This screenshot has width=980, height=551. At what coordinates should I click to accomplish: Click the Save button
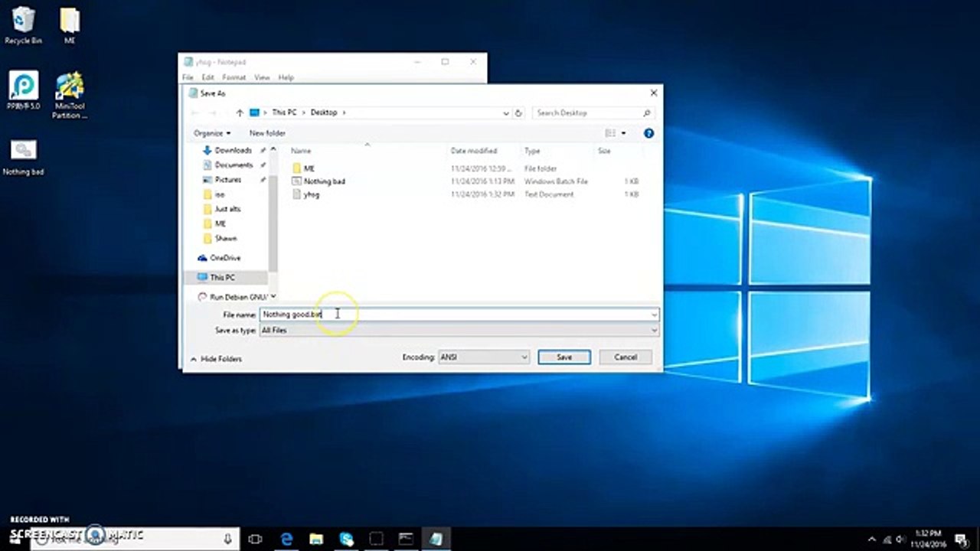tap(564, 357)
